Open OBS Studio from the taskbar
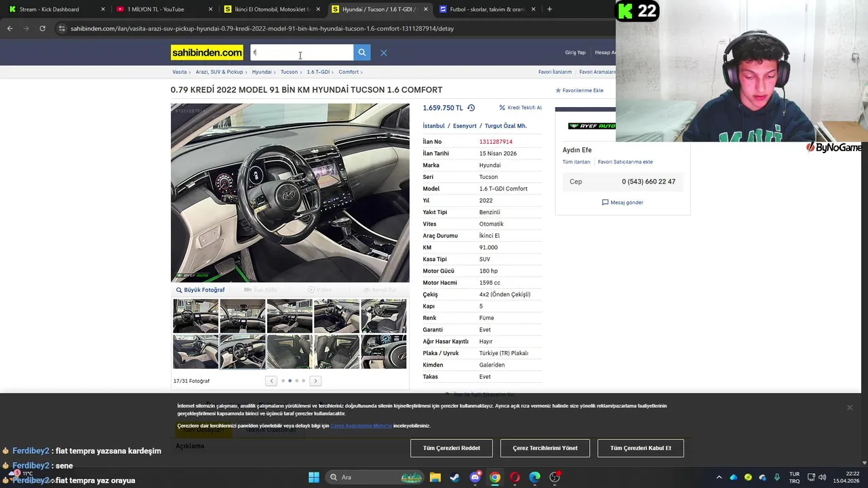Viewport: 868px width, 488px height. (x=555, y=477)
